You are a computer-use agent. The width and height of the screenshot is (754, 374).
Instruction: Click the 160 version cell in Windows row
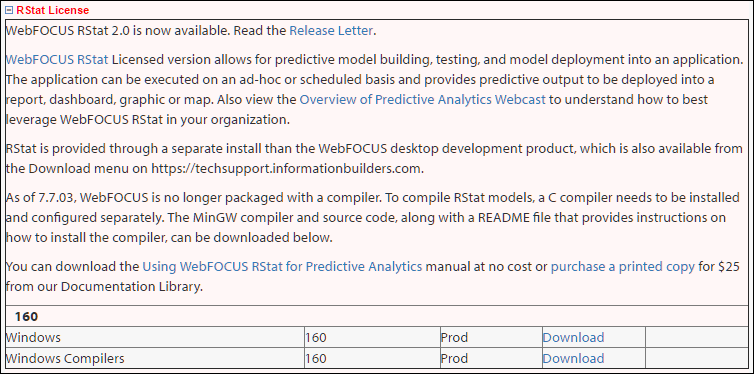[372, 337]
